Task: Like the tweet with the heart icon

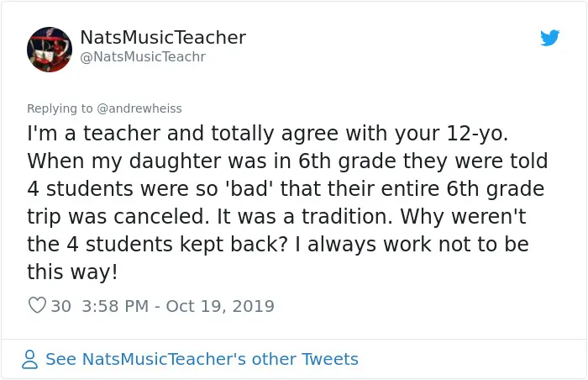Action: click(x=37, y=305)
